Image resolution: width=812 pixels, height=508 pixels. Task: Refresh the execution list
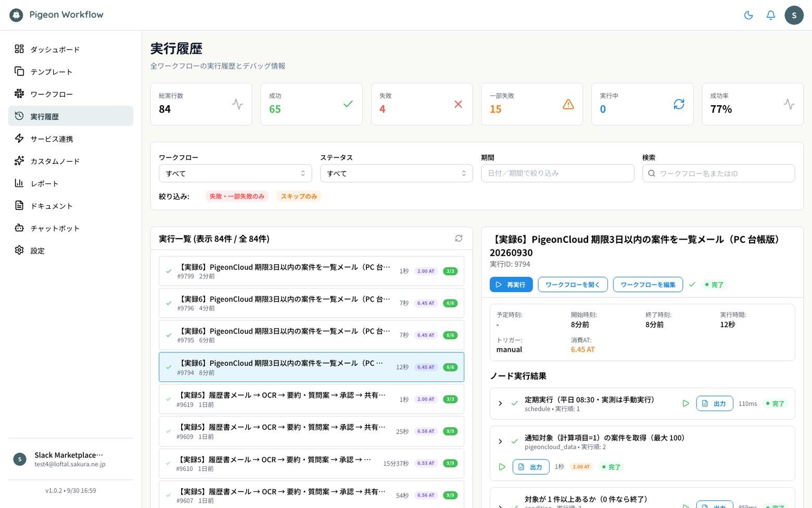[459, 238]
